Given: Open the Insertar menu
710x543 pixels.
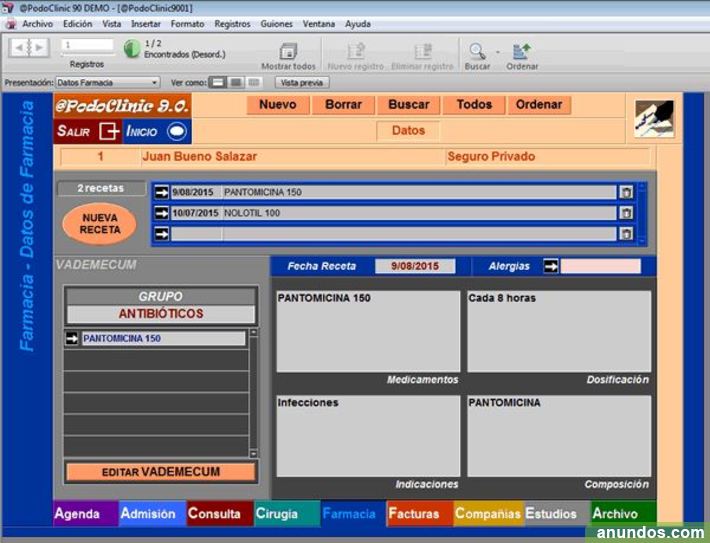Looking at the screenshot, I should coord(146,24).
